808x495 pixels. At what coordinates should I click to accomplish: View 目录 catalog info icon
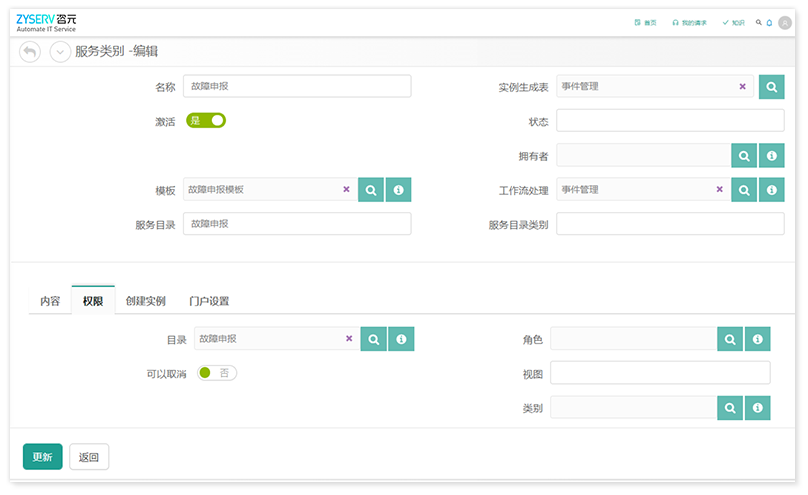[401, 339]
